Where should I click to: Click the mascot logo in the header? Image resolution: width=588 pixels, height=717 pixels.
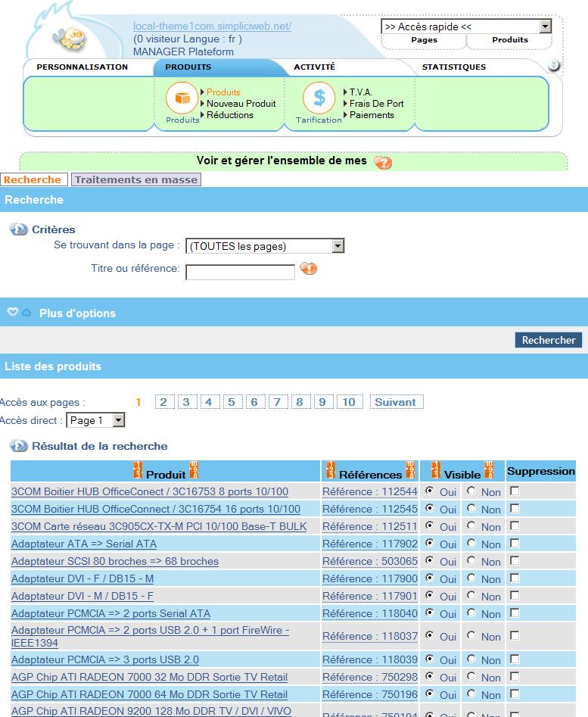(x=73, y=39)
